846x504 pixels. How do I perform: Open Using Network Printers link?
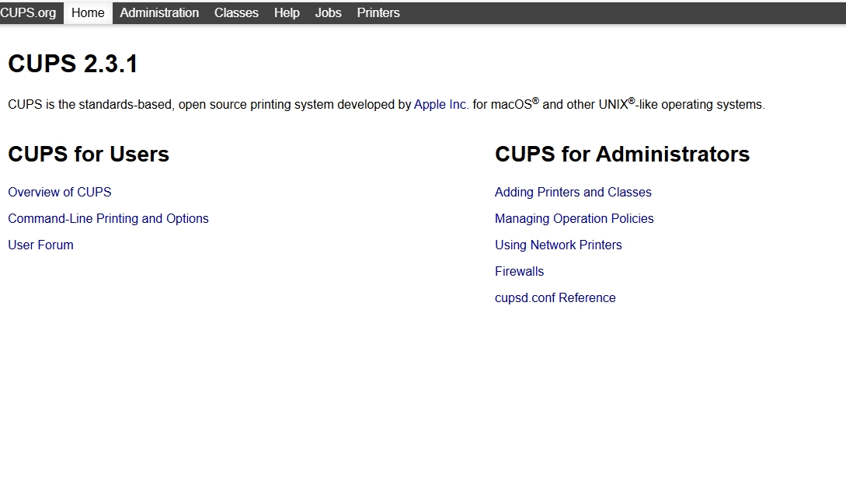(559, 245)
